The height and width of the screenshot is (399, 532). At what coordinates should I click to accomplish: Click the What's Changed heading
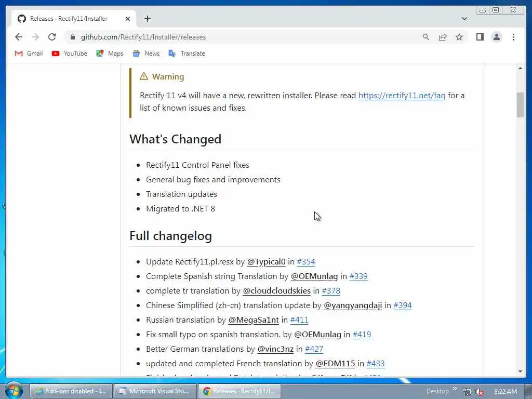(175, 139)
